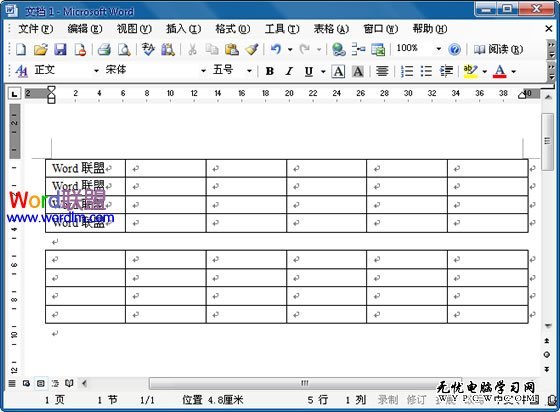Expand Standard toolbar options chevron
This screenshot has width=560, height=412.
coord(551,50)
